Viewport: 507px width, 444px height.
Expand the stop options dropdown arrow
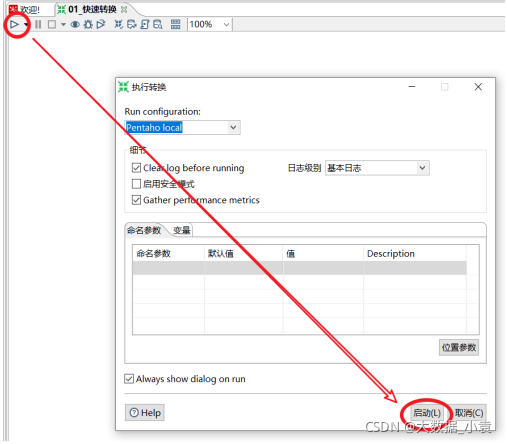[63, 24]
